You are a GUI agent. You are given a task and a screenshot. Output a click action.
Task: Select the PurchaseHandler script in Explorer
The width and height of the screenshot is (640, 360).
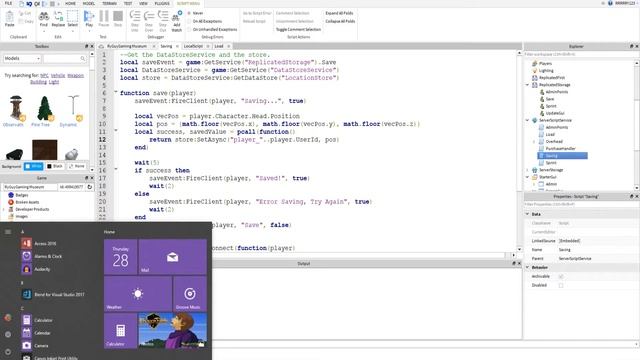click(557, 149)
